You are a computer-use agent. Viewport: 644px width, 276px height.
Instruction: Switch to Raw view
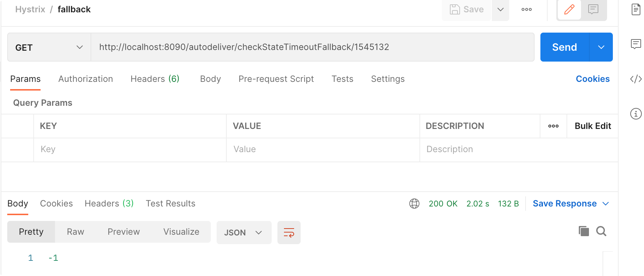coord(75,232)
